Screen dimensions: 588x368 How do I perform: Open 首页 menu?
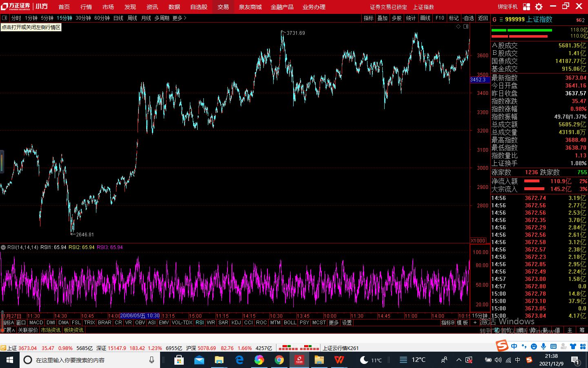tap(64, 7)
